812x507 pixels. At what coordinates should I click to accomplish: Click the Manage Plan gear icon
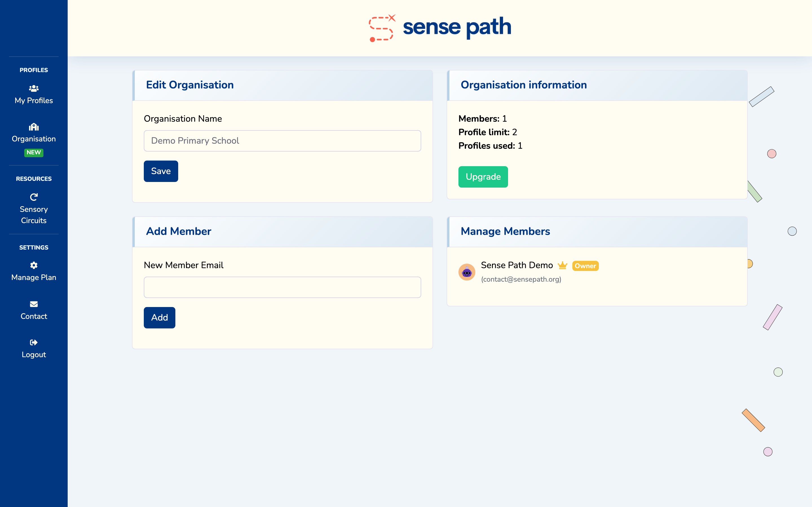[x=34, y=265]
